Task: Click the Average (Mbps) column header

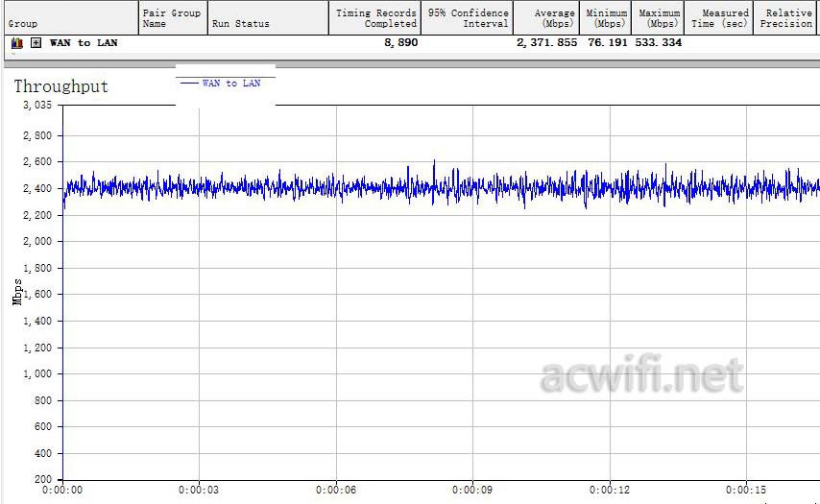Action: coord(546,18)
